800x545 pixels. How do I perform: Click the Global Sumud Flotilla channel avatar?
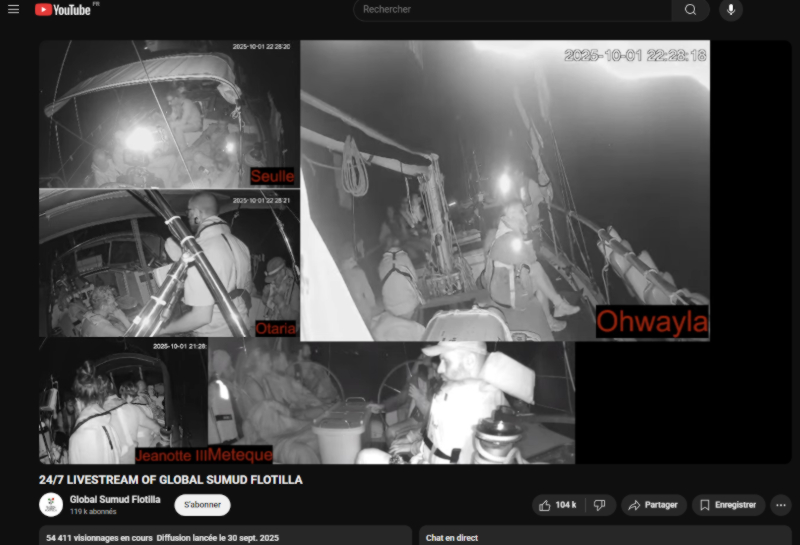[51, 504]
